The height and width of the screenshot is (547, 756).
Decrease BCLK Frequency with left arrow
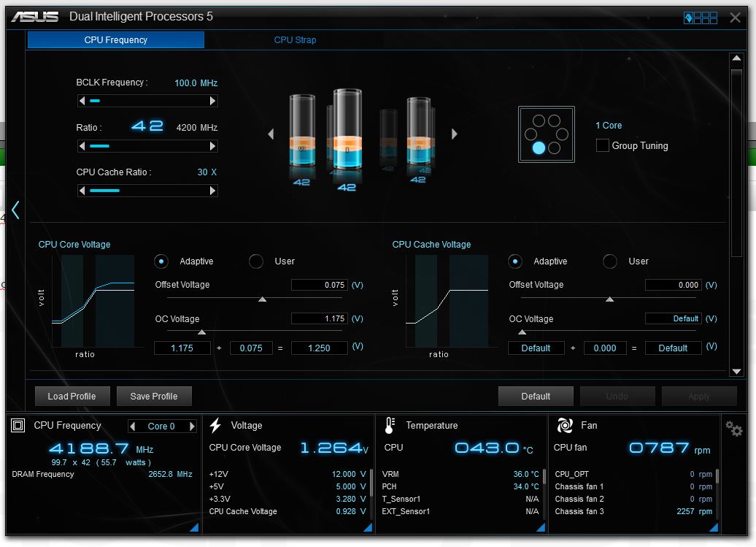(82, 101)
